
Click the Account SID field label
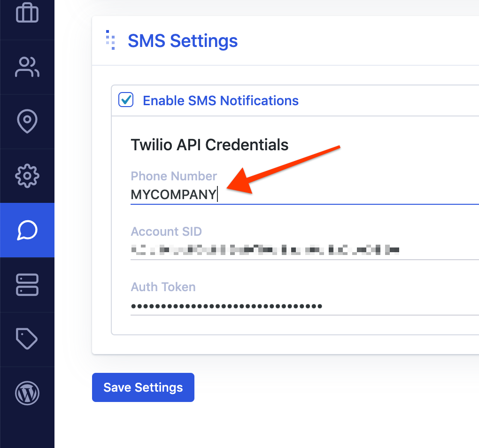click(x=166, y=232)
